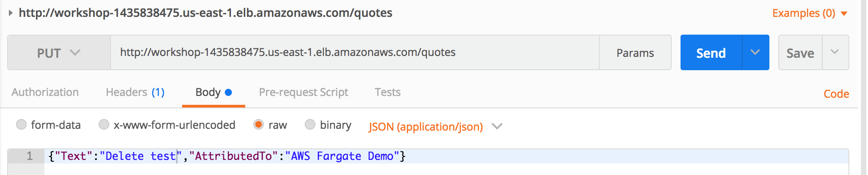Image resolution: width=868 pixels, height=175 pixels.
Task: Switch to the Authorization tab
Action: point(45,92)
